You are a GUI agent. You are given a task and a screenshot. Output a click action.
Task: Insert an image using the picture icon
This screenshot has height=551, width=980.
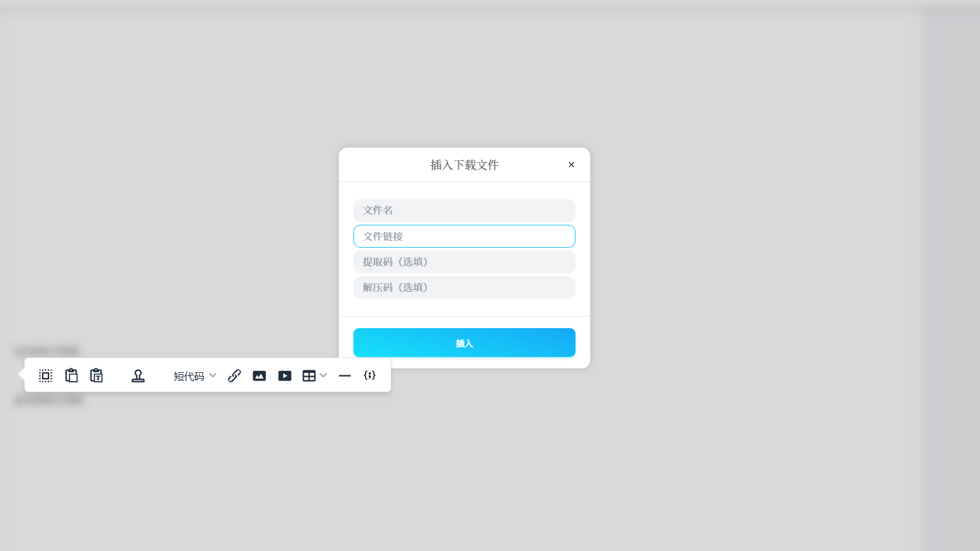pos(259,375)
